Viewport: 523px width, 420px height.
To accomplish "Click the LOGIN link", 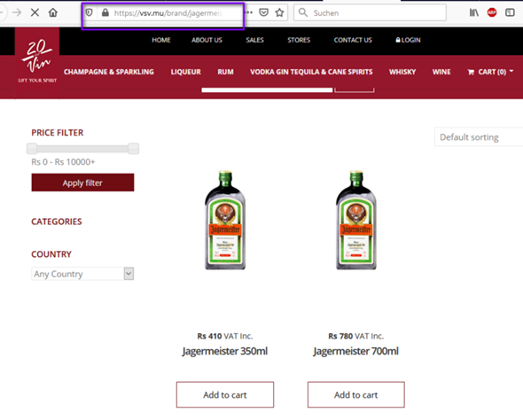I will click(x=408, y=40).
